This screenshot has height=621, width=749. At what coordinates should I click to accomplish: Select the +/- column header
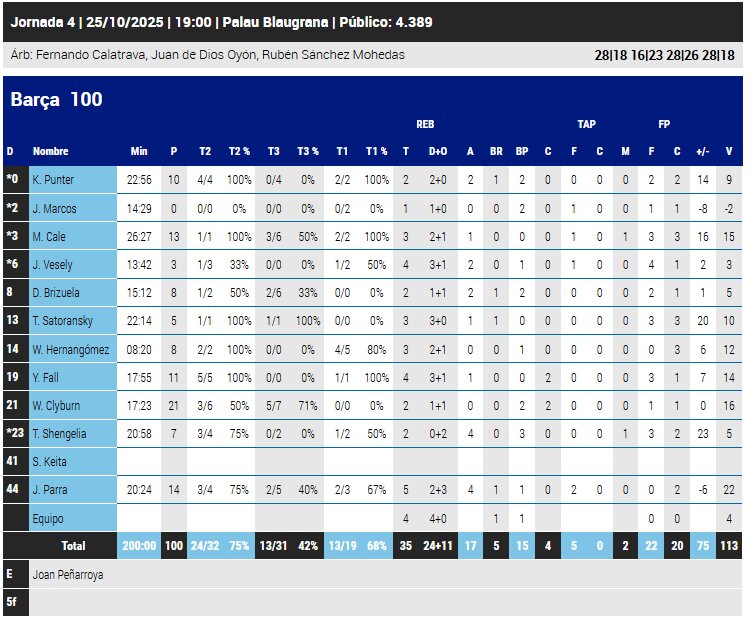point(703,151)
